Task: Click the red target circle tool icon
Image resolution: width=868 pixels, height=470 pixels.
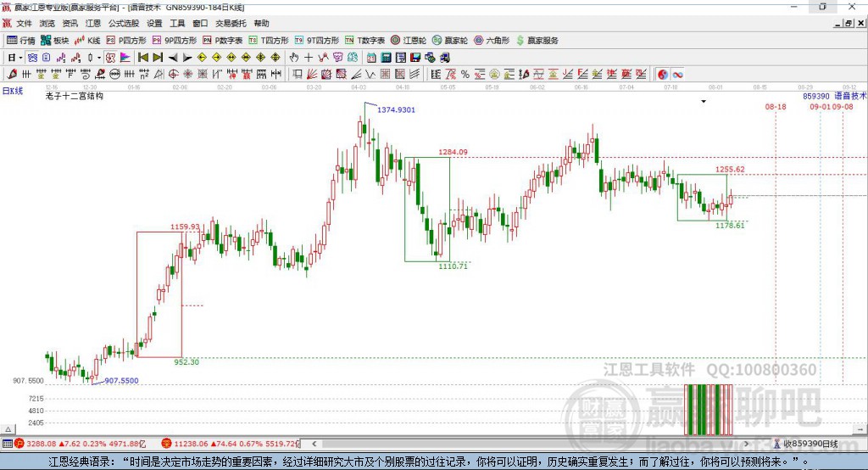Action: (172, 74)
